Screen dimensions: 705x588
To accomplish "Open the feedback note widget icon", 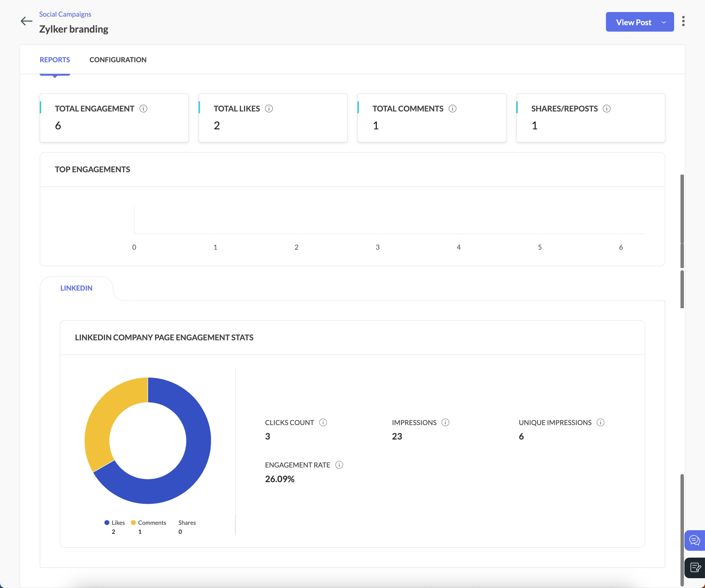I will point(695,568).
